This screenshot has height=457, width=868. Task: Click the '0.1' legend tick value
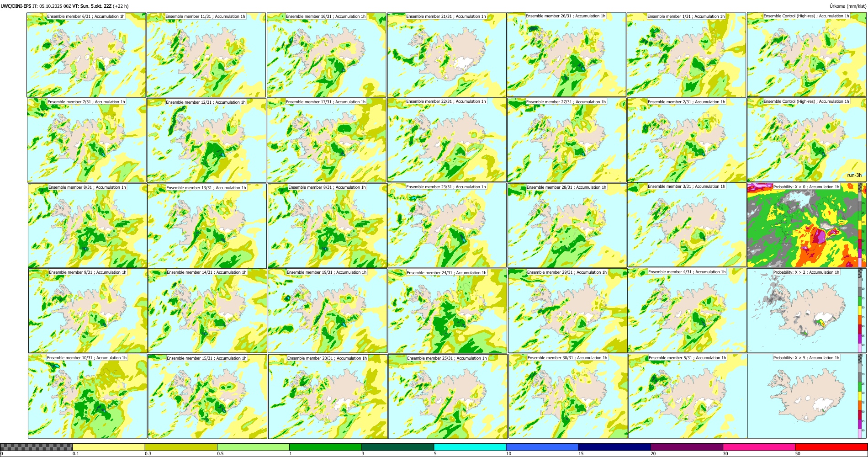[x=75, y=454]
